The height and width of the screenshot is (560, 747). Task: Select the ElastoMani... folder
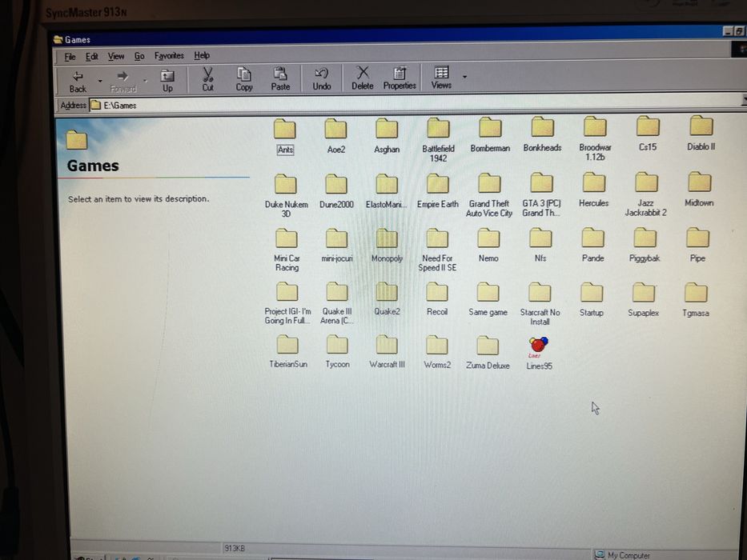coord(387,191)
